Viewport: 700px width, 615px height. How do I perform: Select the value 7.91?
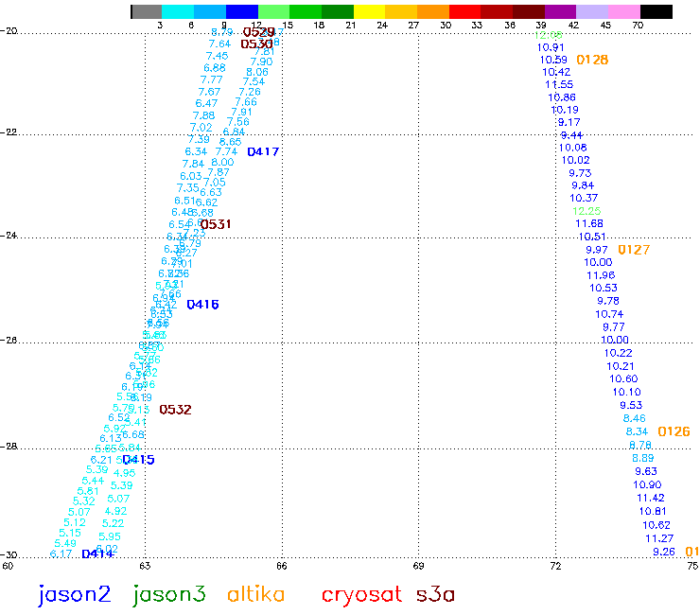[241, 112]
